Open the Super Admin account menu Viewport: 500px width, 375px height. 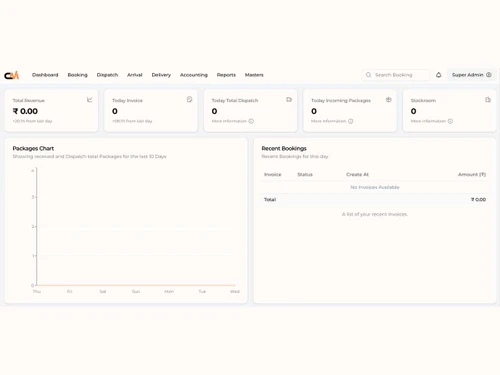[x=471, y=75]
